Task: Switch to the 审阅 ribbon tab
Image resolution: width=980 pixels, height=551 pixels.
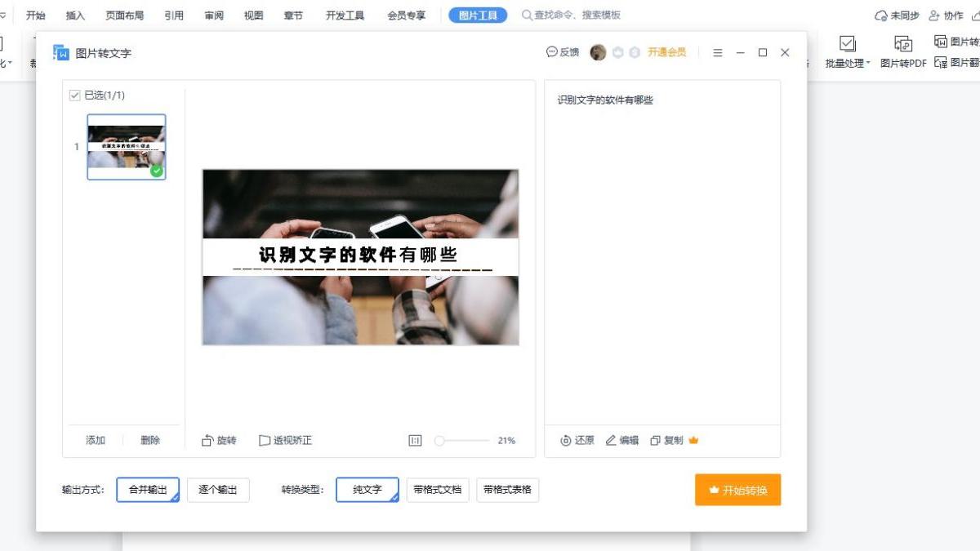Action: 213,14
